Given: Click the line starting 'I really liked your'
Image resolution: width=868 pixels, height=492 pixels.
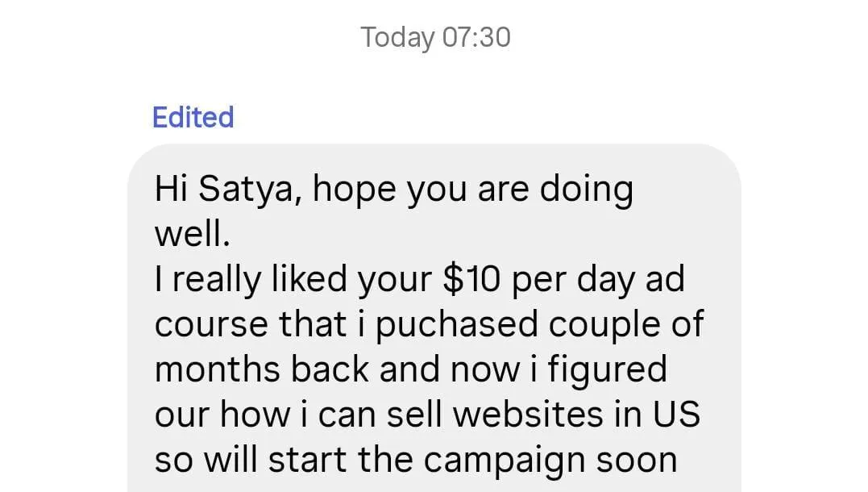Looking at the screenshot, I should (420, 279).
